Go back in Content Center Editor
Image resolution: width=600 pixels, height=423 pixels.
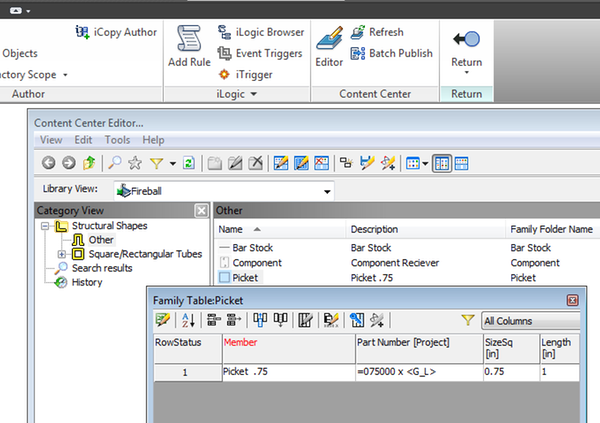click(x=49, y=163)
